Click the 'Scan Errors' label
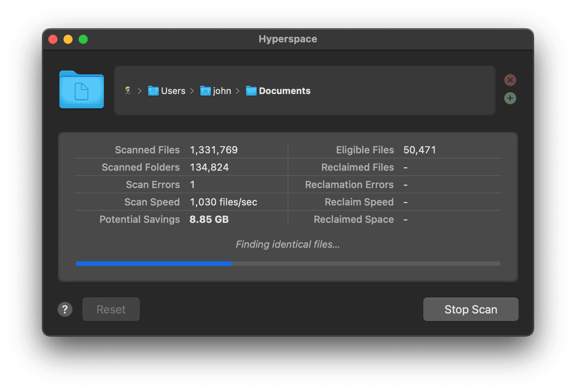Image resolution: width=576 pixels, height=392 pixels. (153, 185)
